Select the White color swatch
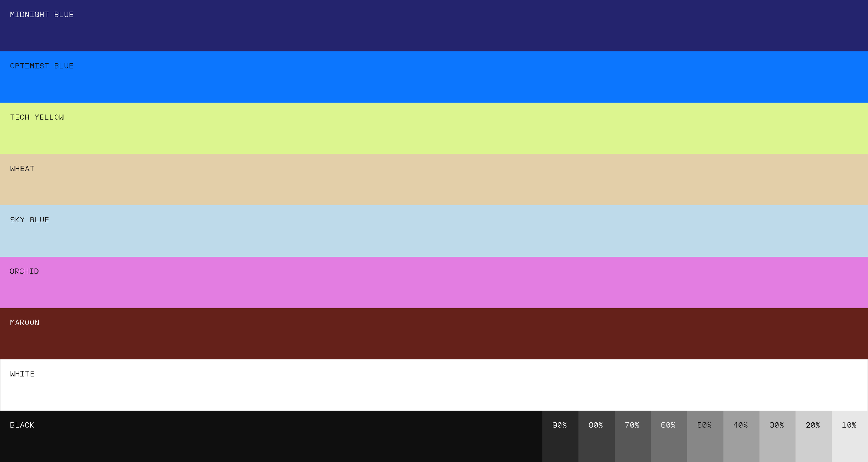The image size is (868, 462). click(x=434, y=385)
